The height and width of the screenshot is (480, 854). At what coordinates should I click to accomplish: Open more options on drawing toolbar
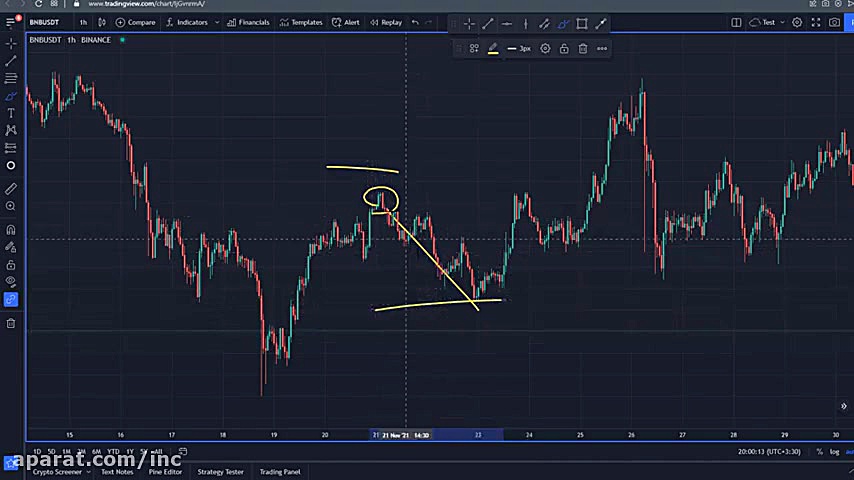click(602, 48)
